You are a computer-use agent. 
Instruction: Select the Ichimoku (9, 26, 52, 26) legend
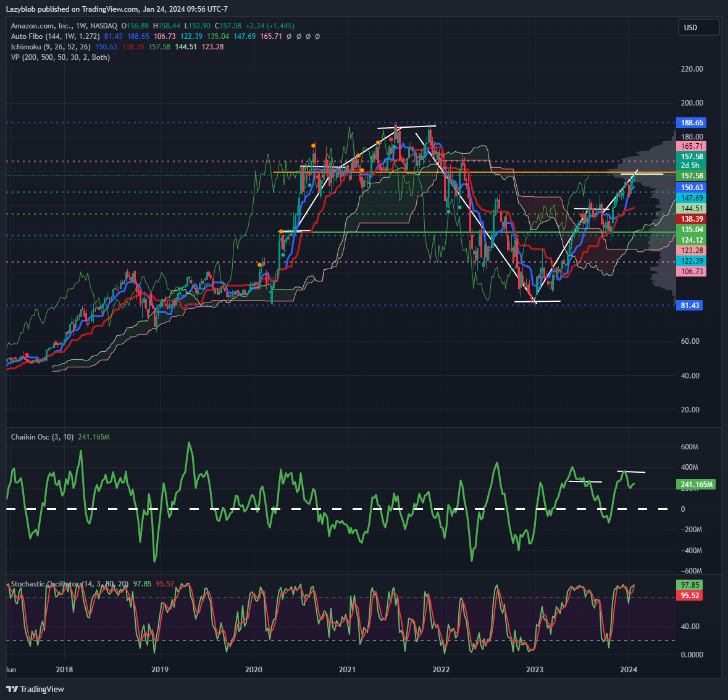click(51, 47)
